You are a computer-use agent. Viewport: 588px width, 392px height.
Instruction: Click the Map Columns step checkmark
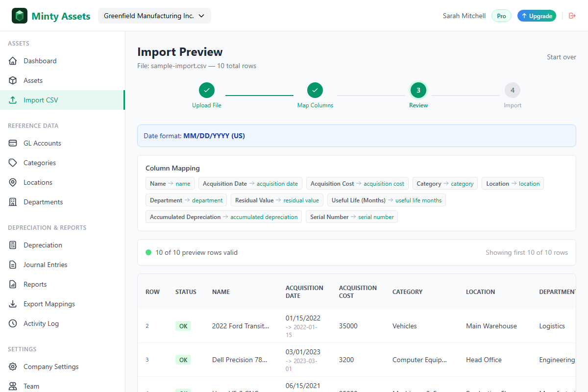pos(315,90)
